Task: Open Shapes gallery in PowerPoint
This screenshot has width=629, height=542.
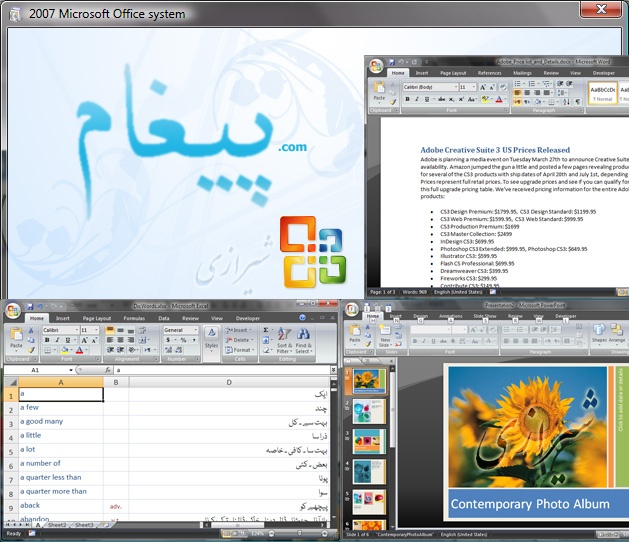Action: coord(599,335)
